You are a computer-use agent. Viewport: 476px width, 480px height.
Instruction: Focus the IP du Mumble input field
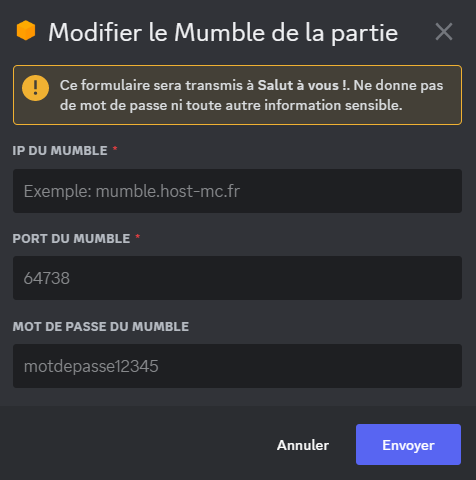click(237, 191)
